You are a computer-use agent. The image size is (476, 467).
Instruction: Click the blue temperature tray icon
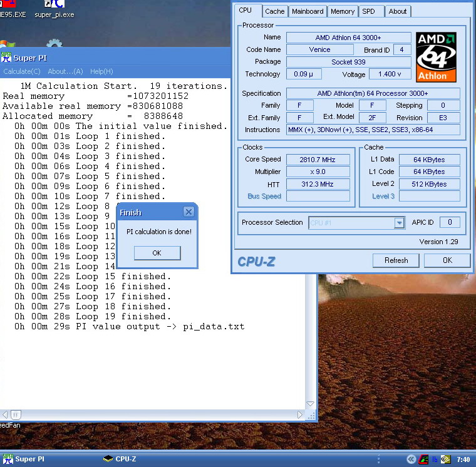tap(435, 459)
